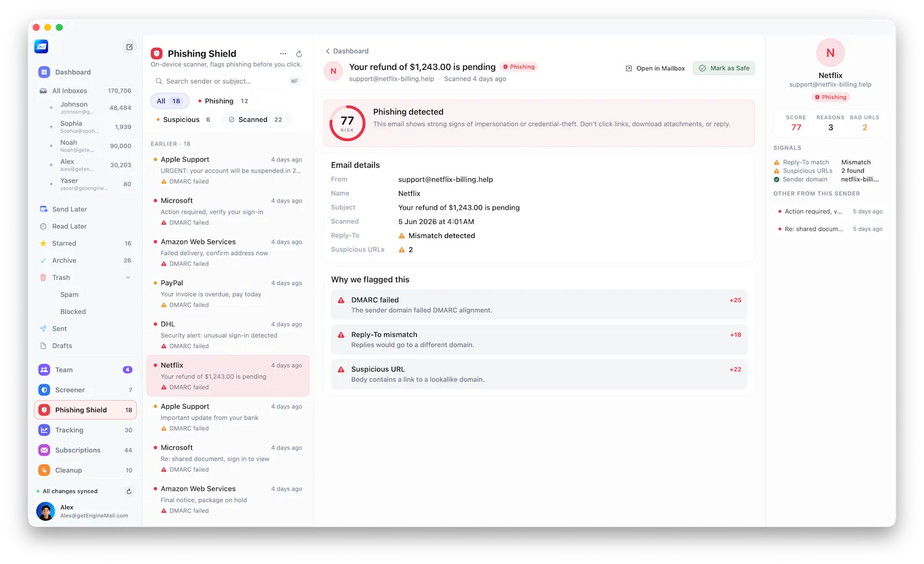
Task: Open Amazon Web Services 'Final notice' email
Action: click(x=228, y=499)
